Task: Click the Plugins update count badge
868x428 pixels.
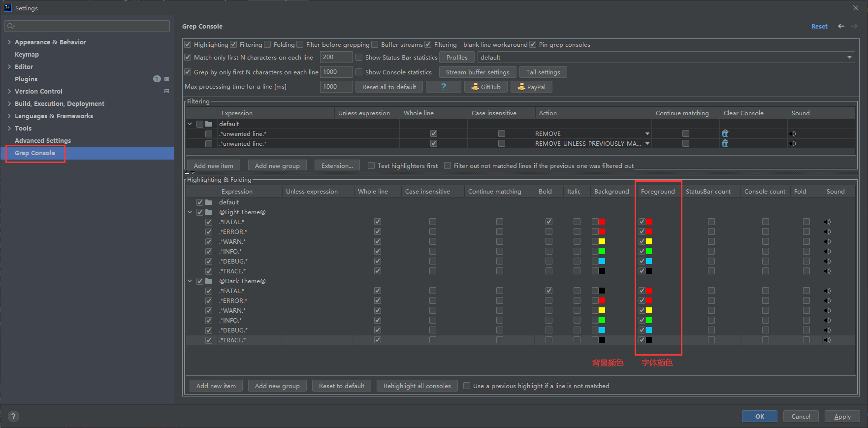Action: [x=157, y=79]
